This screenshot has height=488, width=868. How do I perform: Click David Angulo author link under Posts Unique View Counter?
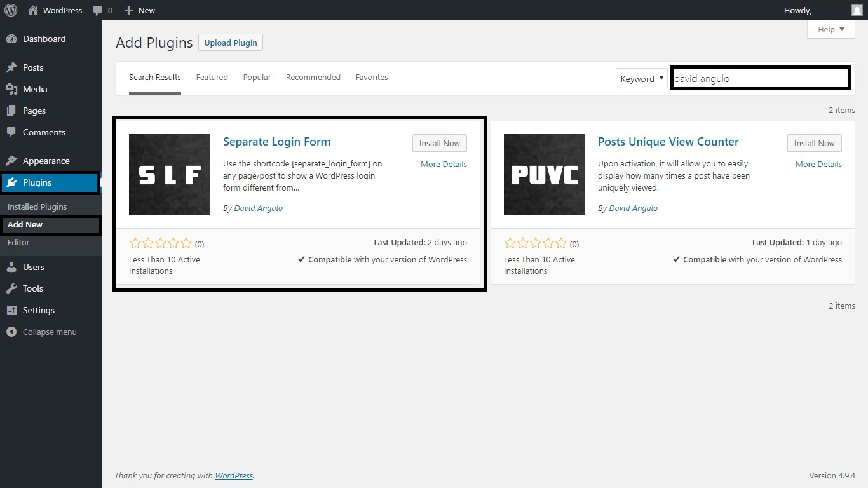[x=634, y=208]
